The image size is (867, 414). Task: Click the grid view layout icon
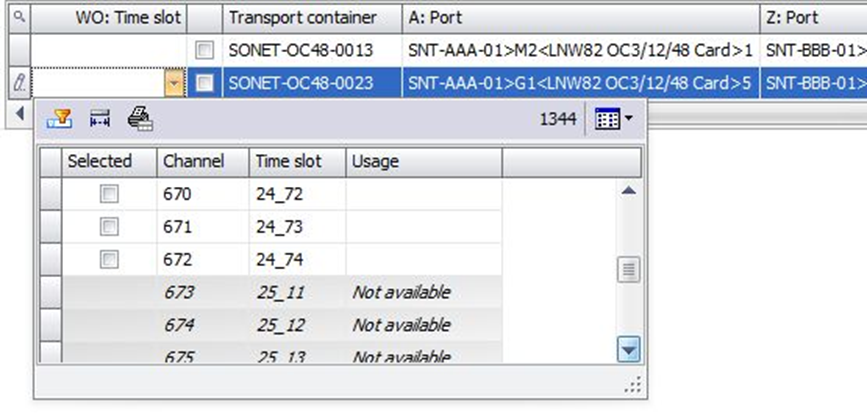[x=607, y=118]
